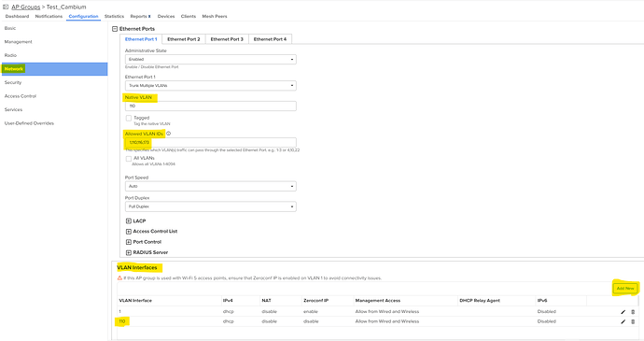
Task: Open the Port Speed dropdown
Action: [211, 186]
